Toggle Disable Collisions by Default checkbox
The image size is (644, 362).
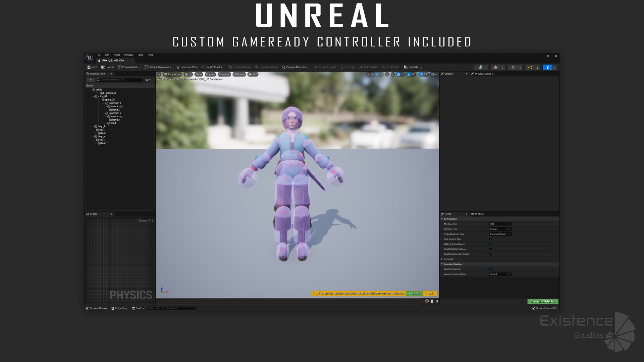point(490,254)
